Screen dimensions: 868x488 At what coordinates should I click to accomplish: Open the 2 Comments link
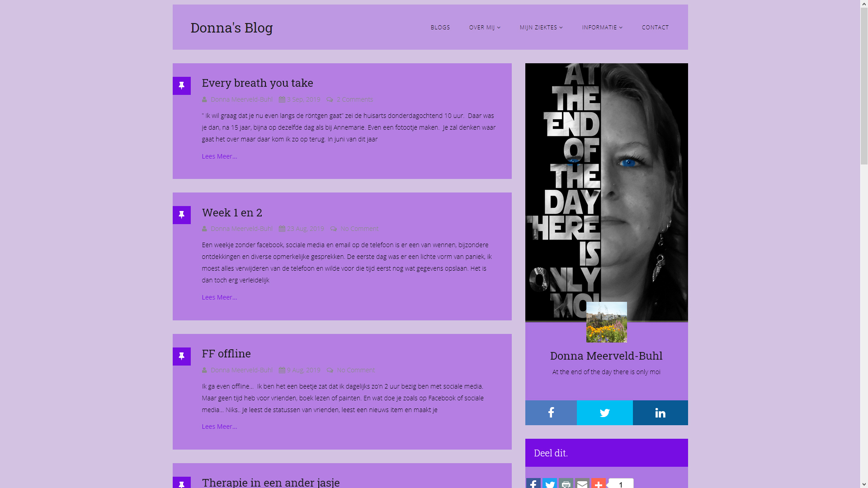(354, 99)
